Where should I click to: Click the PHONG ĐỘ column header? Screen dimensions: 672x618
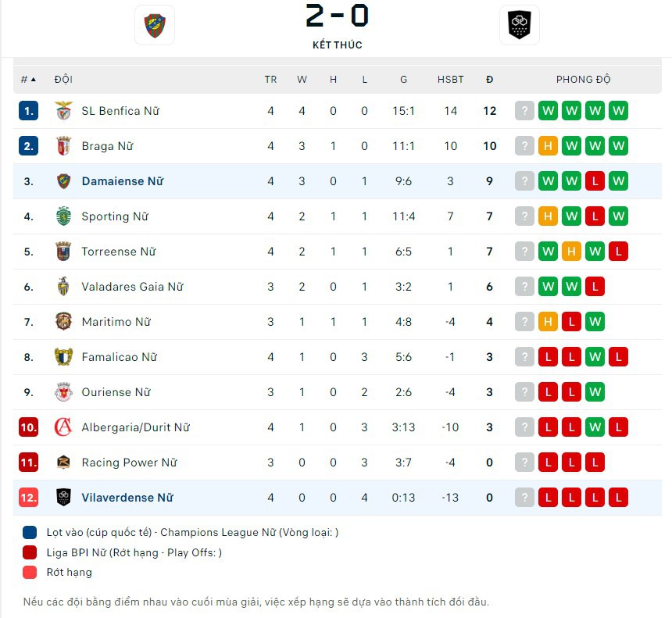[x=583, y=79]
